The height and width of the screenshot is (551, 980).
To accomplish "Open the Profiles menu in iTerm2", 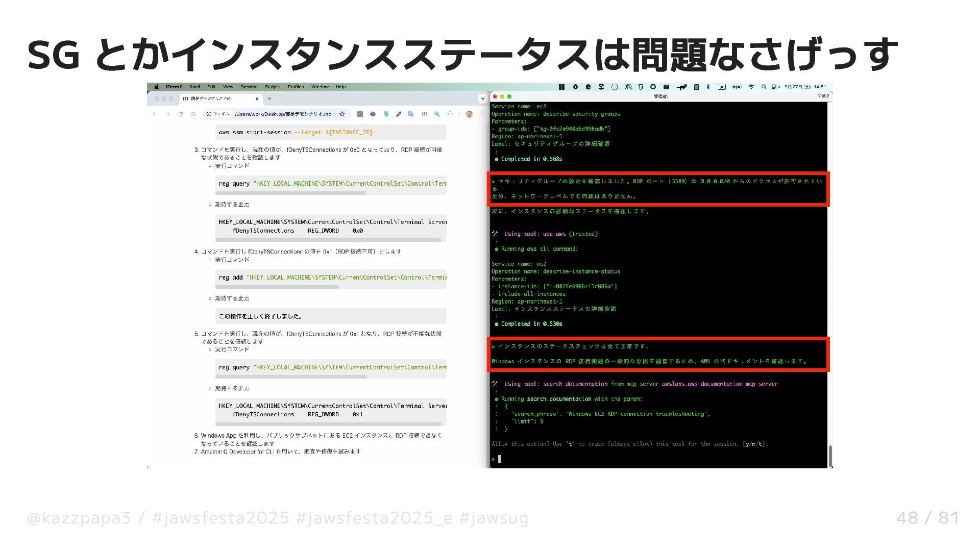I will coord(296,87).
